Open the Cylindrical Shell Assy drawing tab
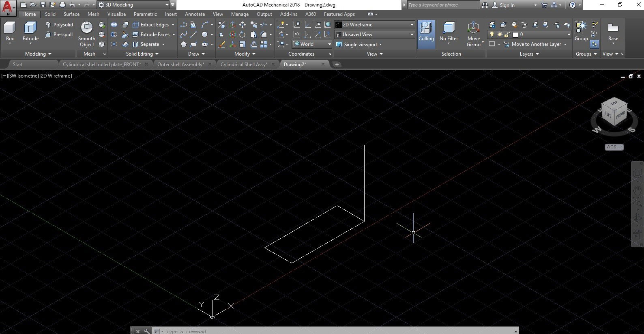The image size is (644, 334). pos(244,65)
